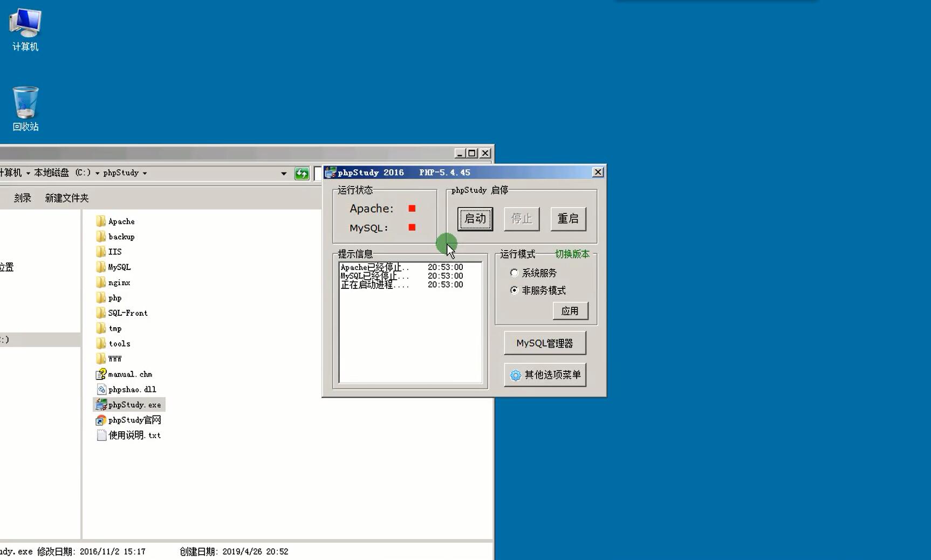
Task: Click 新建文件夹 in Explorer toolbar
Action: point(67,198)
